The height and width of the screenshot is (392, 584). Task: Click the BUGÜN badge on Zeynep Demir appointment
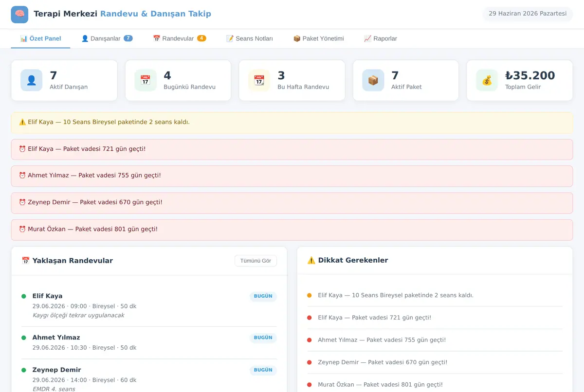(263, 370)
